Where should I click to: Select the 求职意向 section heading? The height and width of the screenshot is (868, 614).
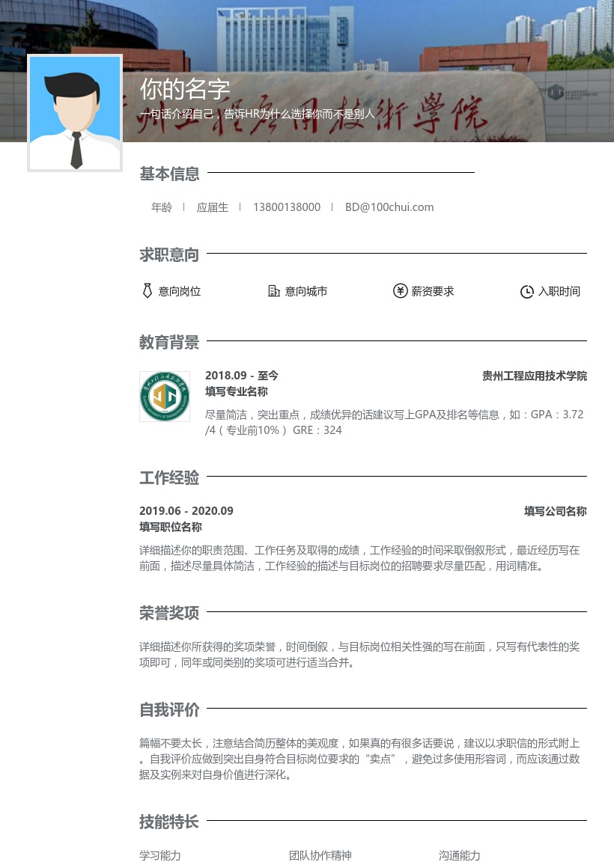169,254
